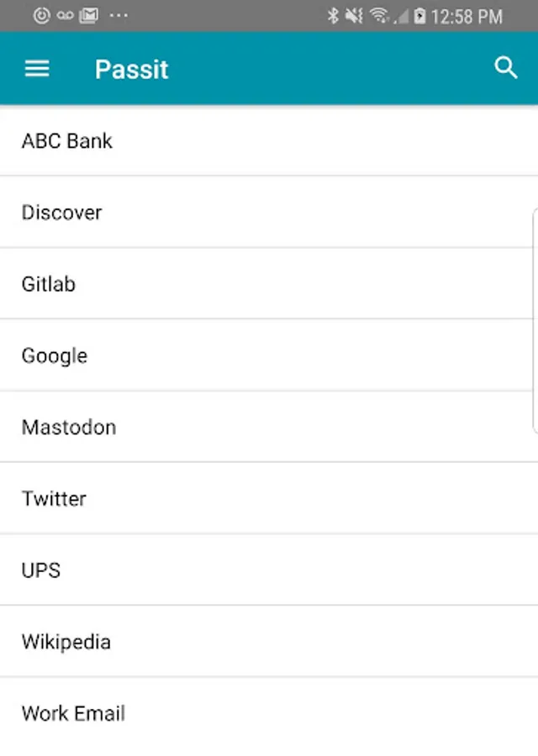Screen dimensions: 538x756
Task: Open the Twitter entry
Action: [55, 498]
